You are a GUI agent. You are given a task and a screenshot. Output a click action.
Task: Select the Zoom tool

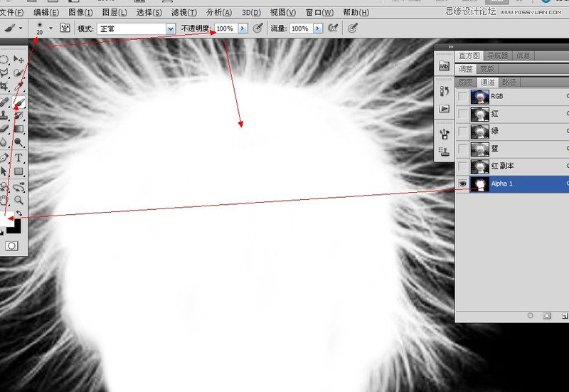pos(19,200)
